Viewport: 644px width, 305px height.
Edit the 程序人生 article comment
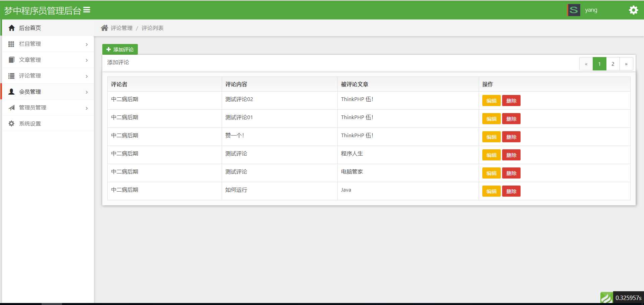click(491, 155)
